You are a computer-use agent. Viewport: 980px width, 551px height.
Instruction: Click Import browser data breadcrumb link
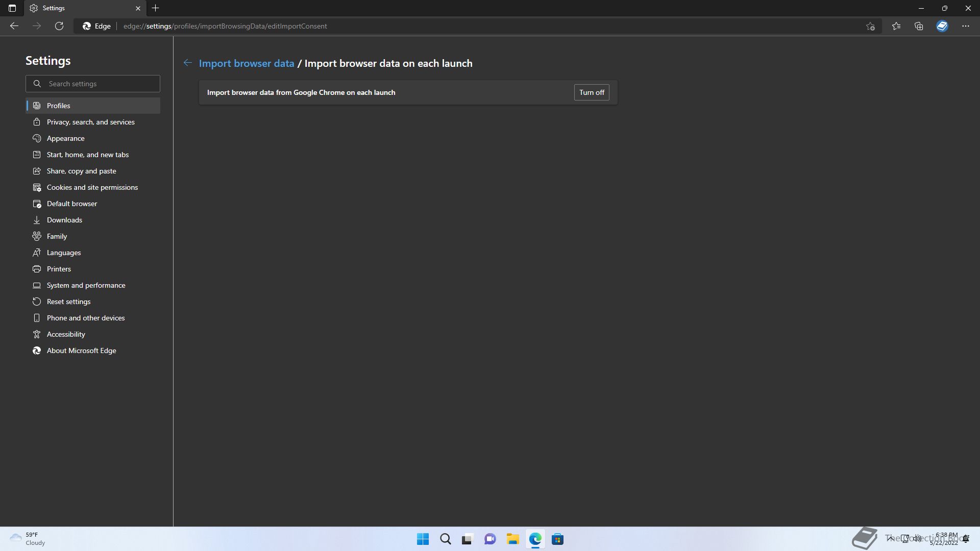pos(247,63)
